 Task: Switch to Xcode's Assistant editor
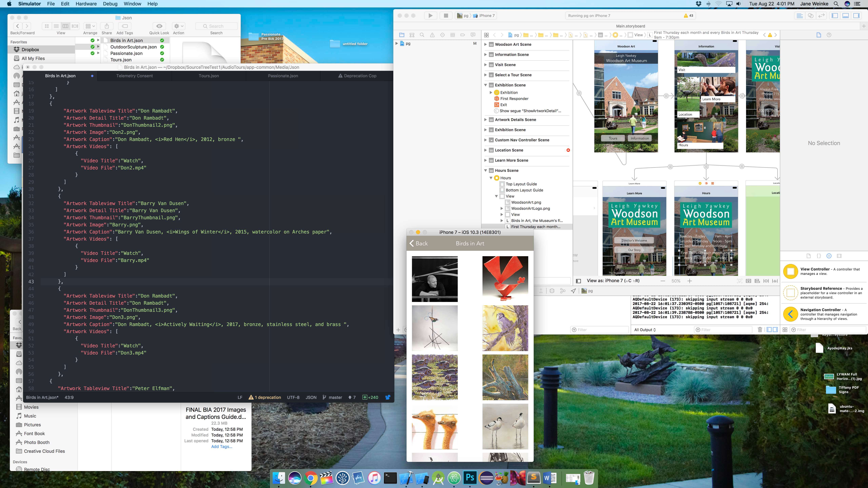coord(811,15)
